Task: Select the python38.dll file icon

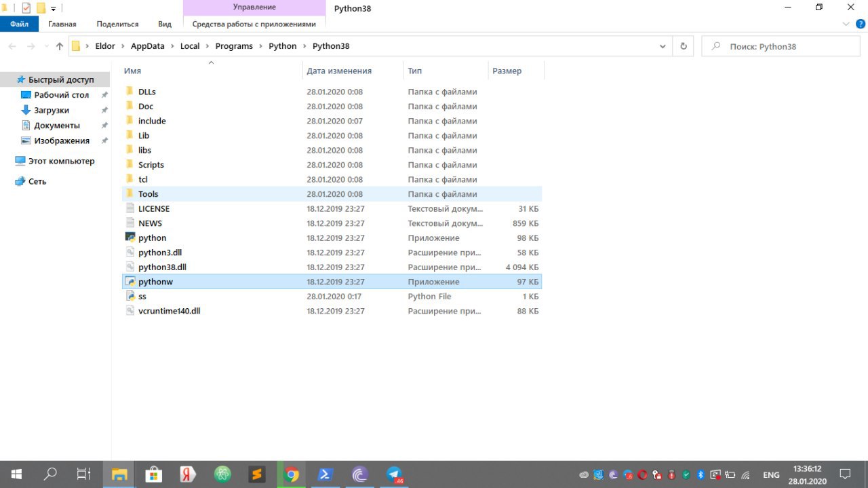Action: click(130, 267)
